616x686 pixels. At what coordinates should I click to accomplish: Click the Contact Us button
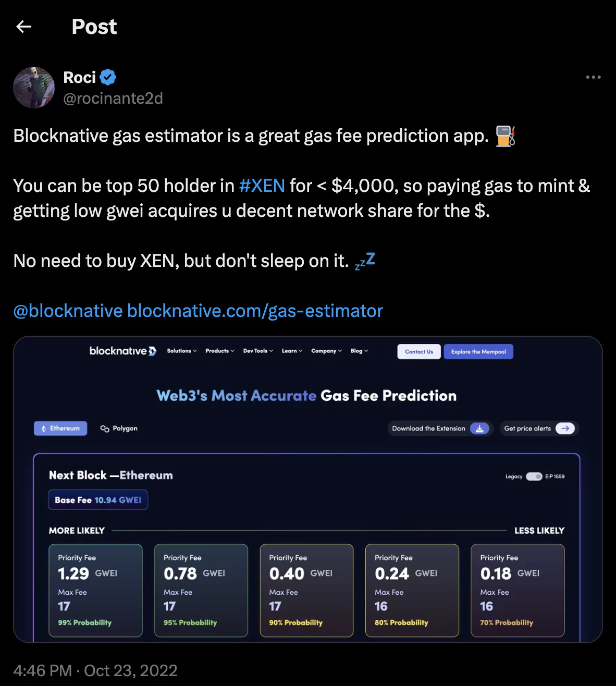click(419, 352)
